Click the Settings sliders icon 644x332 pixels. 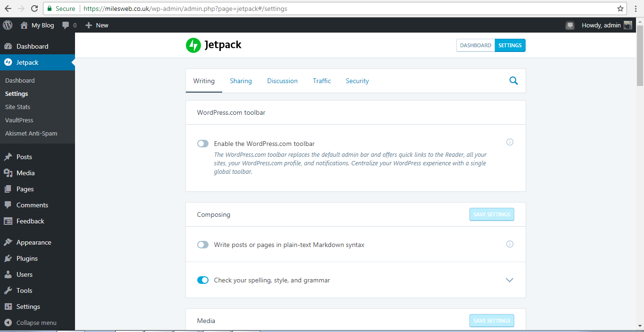coord(8,306)
